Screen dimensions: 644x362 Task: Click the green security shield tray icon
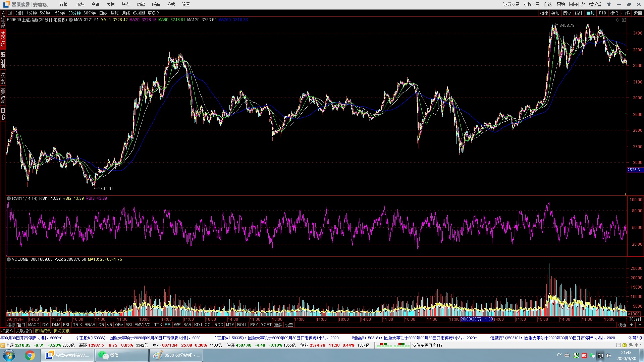pyautogui.click(x=576, y=355)
